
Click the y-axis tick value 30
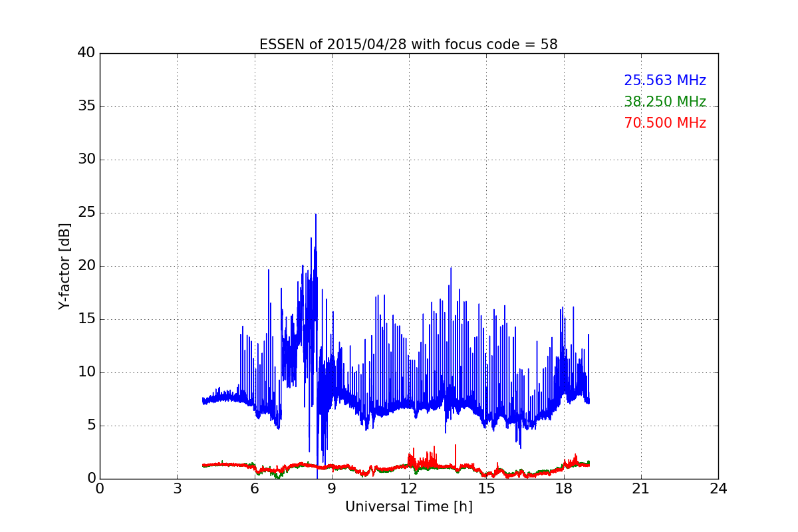[x=86, y=160]
